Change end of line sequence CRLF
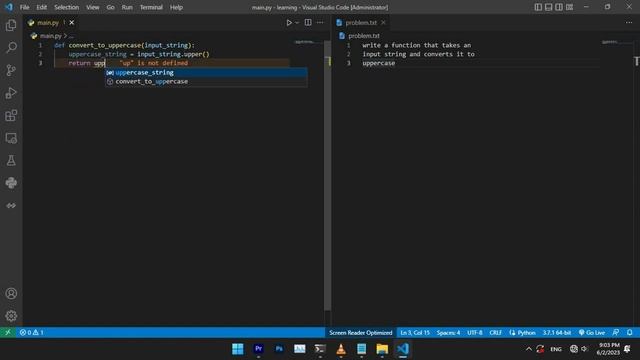640x360 pixels. pos(496,333)
